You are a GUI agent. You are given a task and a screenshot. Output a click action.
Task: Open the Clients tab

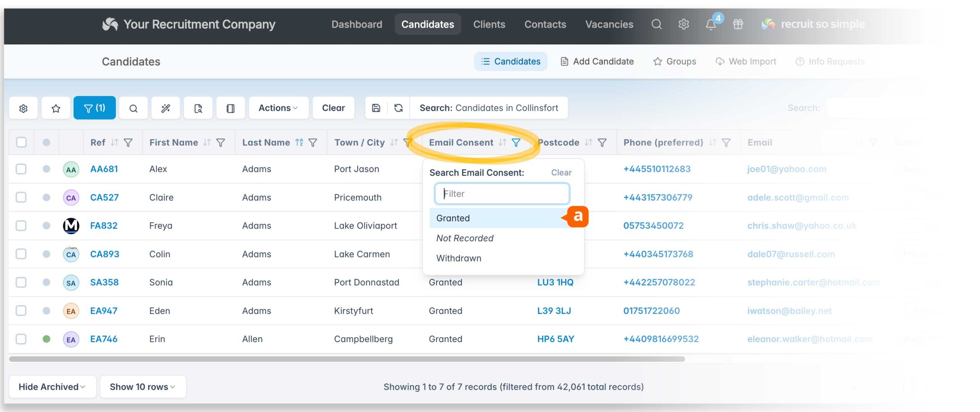(489, 24)
